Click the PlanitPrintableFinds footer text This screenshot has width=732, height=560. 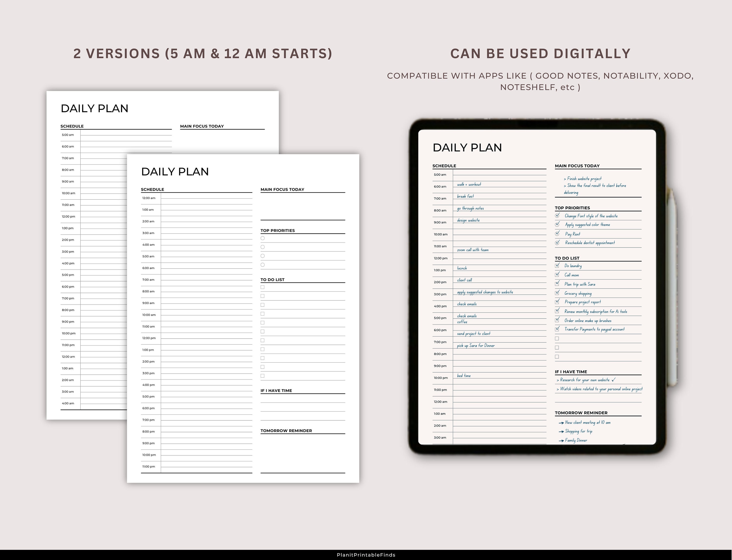pos(366,555)
